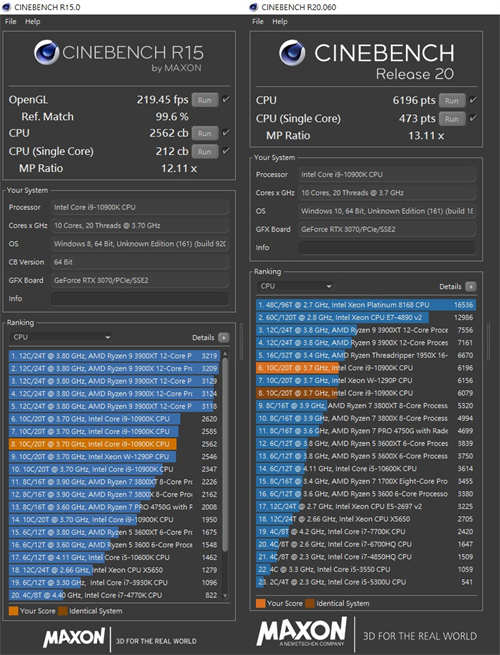Click the Cinebench Release 20 logo sphere
Image resolution: width=500 pixels, height=655 pixels.
292,53
